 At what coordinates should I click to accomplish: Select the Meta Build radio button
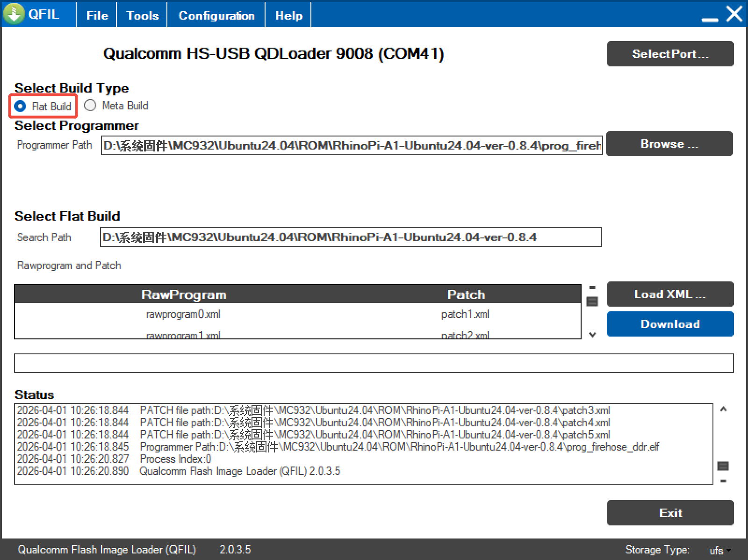pyautogui.click(x=90, y=106)
